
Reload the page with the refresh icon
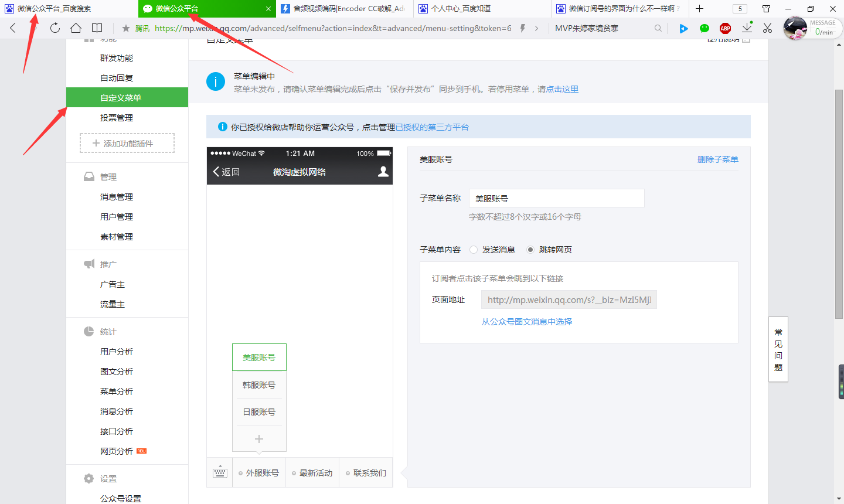tap(55, 28)
